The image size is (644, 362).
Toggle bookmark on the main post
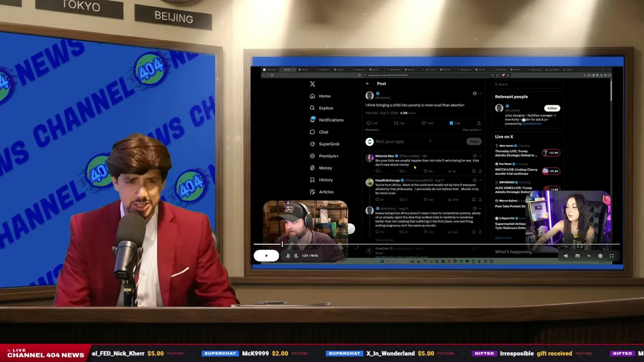(x=451, y=123)
